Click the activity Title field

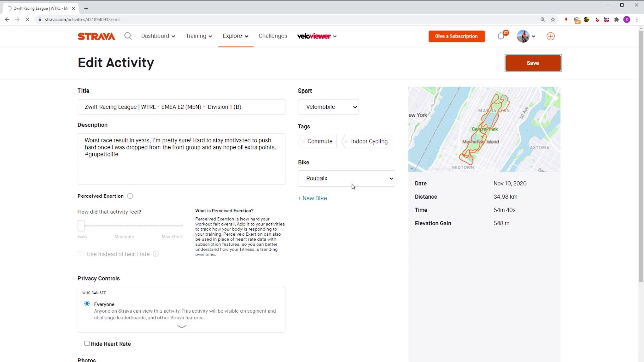pyautogui.click(x=181, y=107)
